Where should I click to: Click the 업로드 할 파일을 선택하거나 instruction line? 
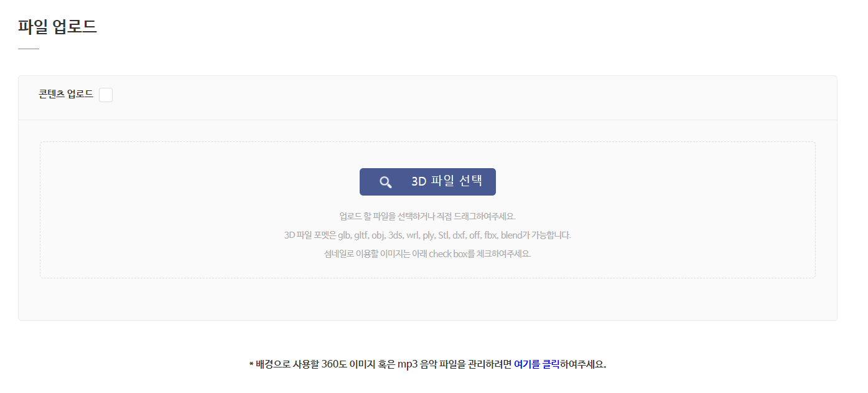pos(427,217)
